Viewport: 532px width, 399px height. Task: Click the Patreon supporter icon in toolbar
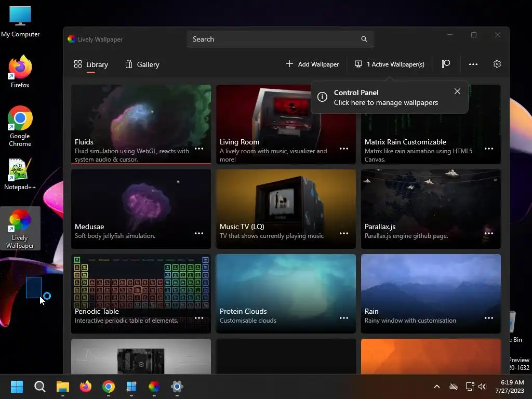[446, 64]
